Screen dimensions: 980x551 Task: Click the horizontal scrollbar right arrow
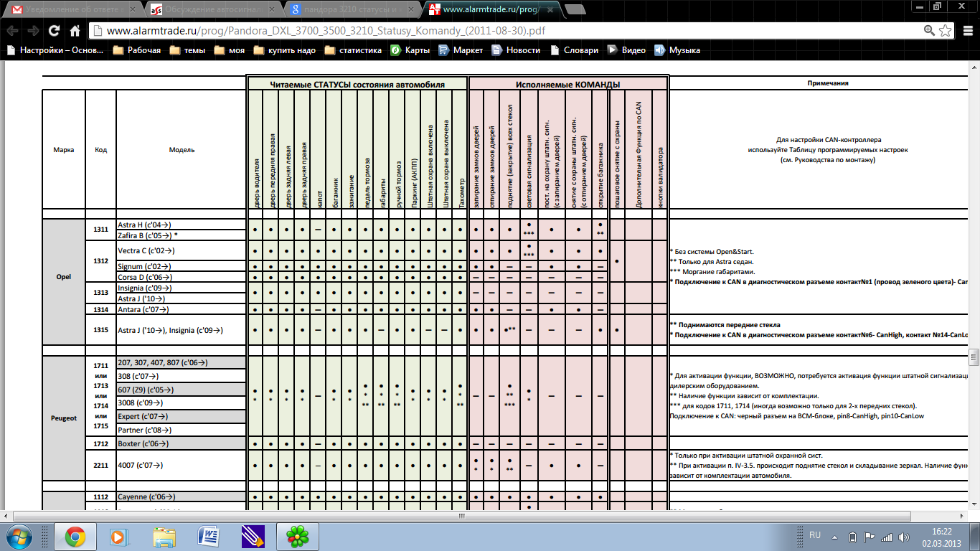point(961,516)
